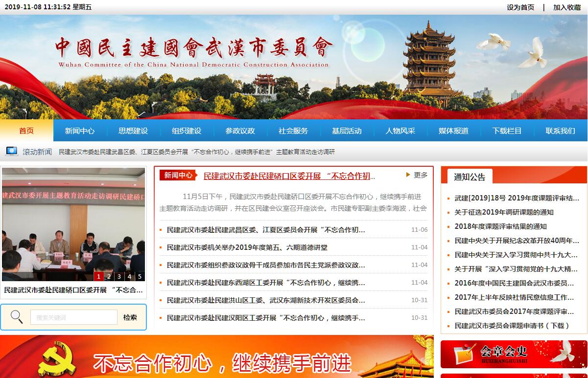This screenshot has height=378, width=588.
Task: Focus the 搜索关键词 search input field
Action: click(x=73, y=317)
